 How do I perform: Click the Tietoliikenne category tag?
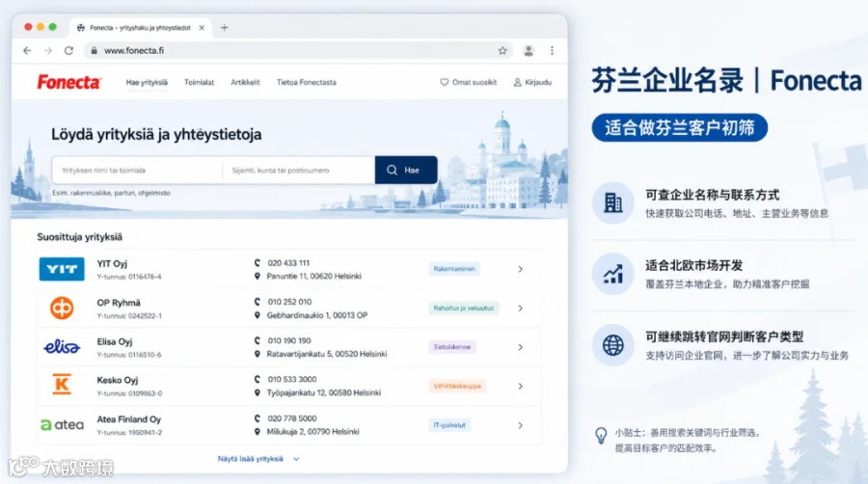pyautogui.click(x=451, y=347)
